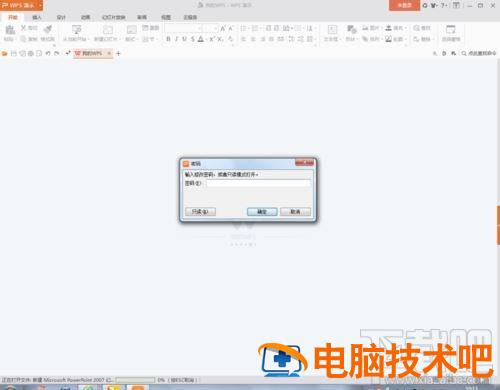500x390 pixels.
Task: Toggle Strikethrough formatting
Action: coord(193,39)
